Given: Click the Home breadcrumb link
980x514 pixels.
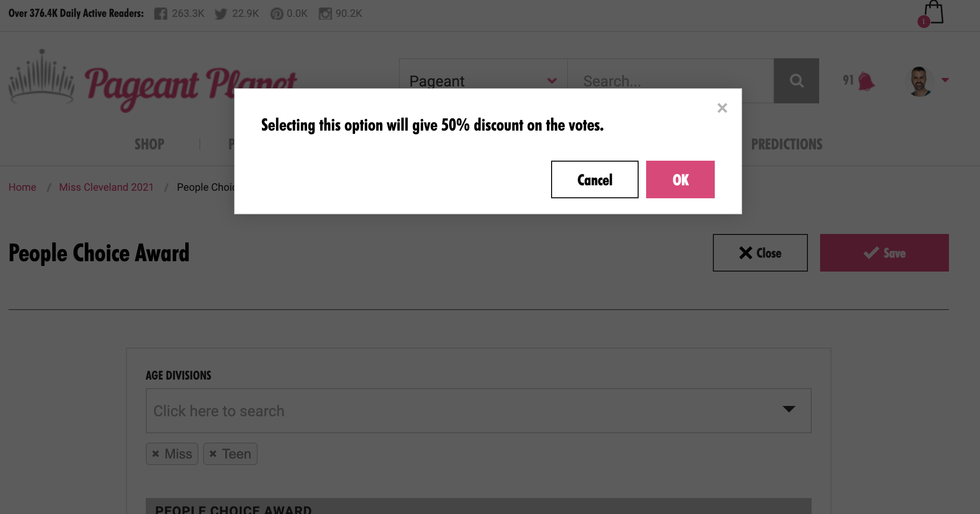Looking at the screenshot, I should point(22,187).
